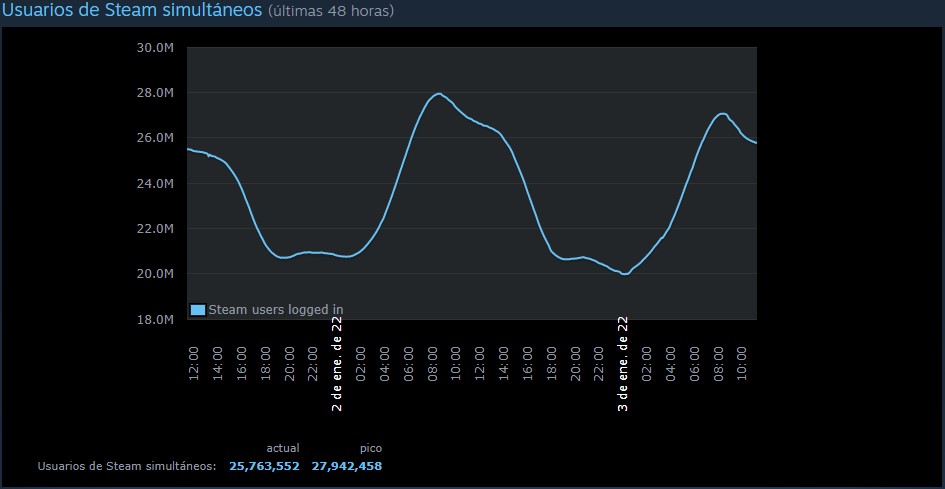Viewport: 945px width, 489px height.
Task: Click the 22.0M y-axis label
Action: pos(156,229)
